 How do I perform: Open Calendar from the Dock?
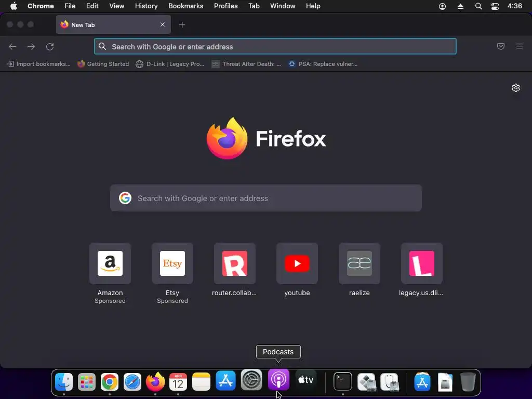click(178, 382)
